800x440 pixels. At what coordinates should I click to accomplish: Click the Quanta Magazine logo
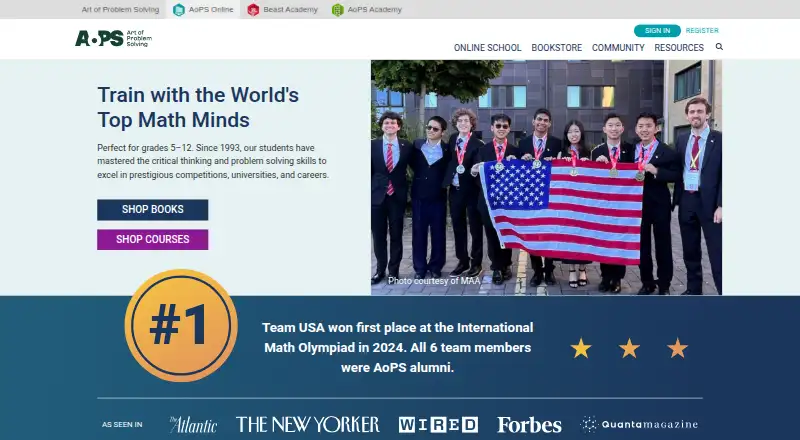(x=639, y=424)
